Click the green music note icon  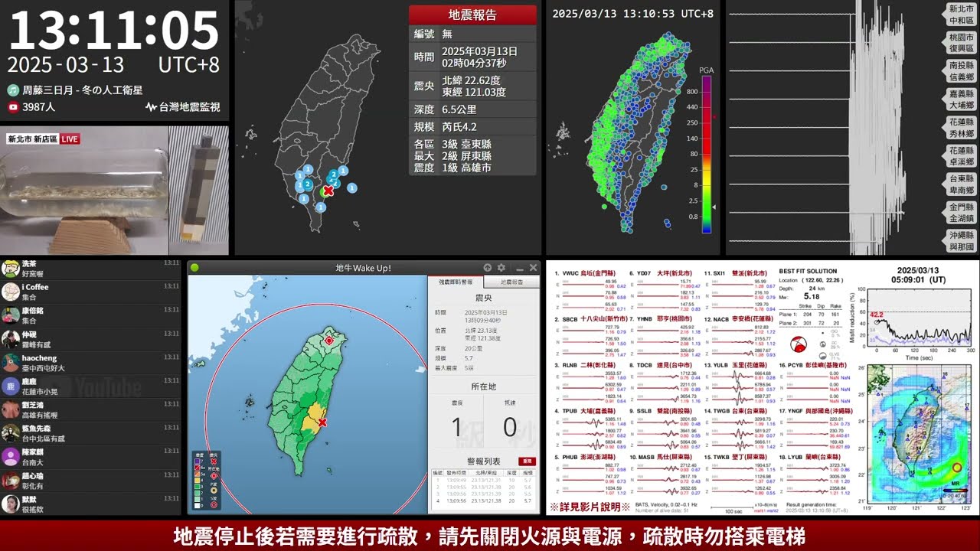click(13, 90)
